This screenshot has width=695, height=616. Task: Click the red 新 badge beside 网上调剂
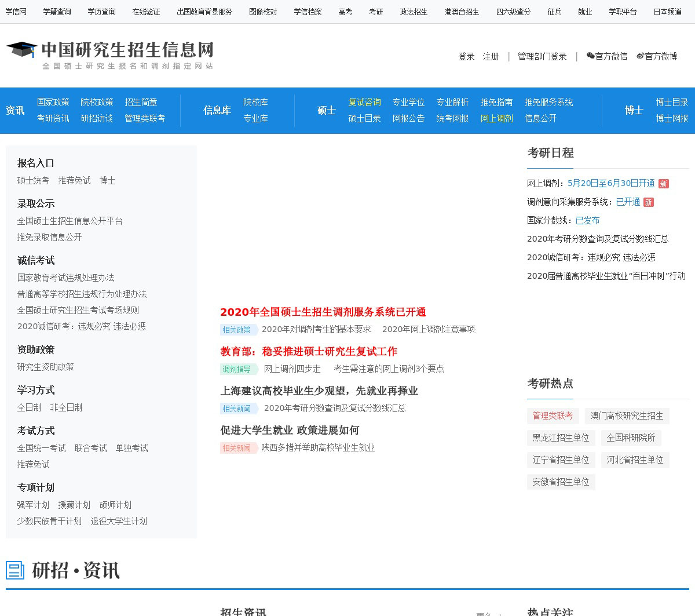(x=664, y=184)
